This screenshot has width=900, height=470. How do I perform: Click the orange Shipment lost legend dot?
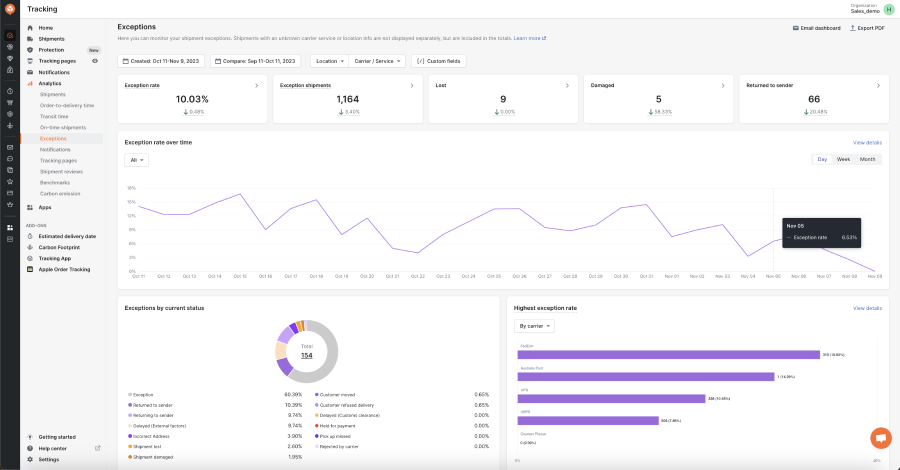click(x=130, y=446)
